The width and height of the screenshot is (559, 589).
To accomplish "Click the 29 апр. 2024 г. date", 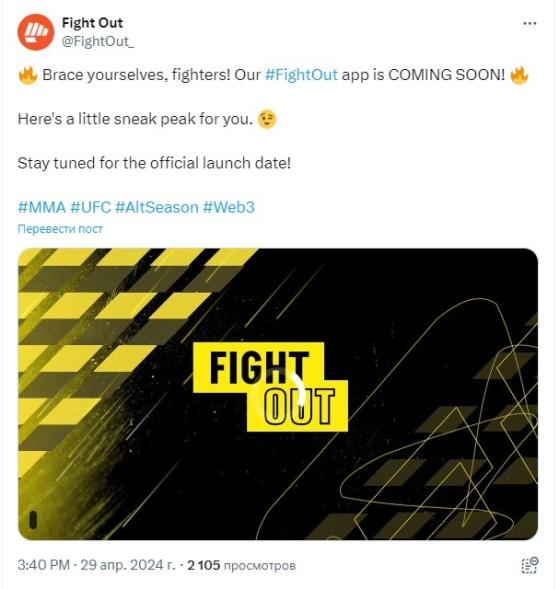I will pos(128,565).
